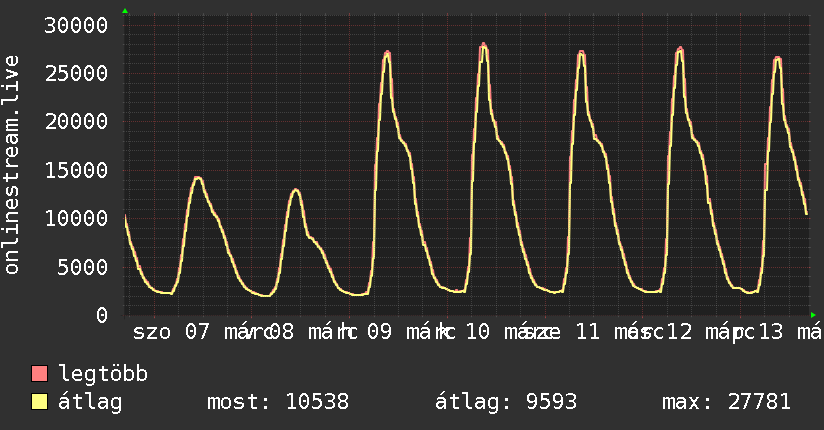Click the green arrow ending the X axis

[813, 314]
